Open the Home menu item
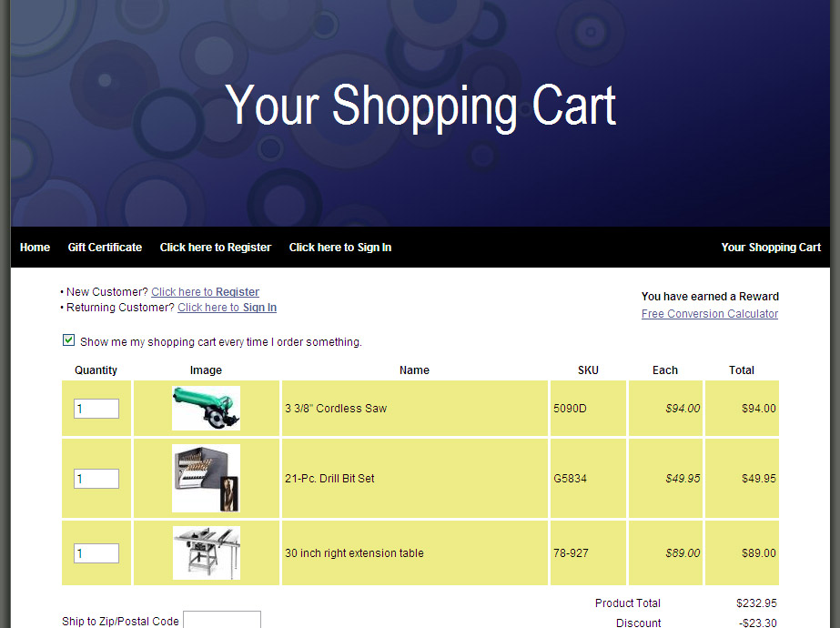This screenshot has width=840, height=628. pyautogui.click(x=35, y=248)
